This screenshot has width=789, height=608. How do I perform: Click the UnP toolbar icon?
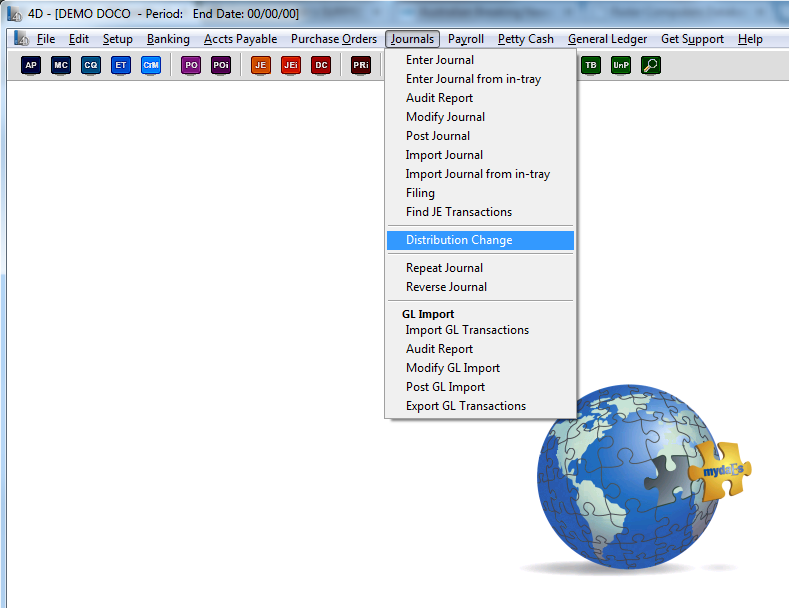coord(621,65)
